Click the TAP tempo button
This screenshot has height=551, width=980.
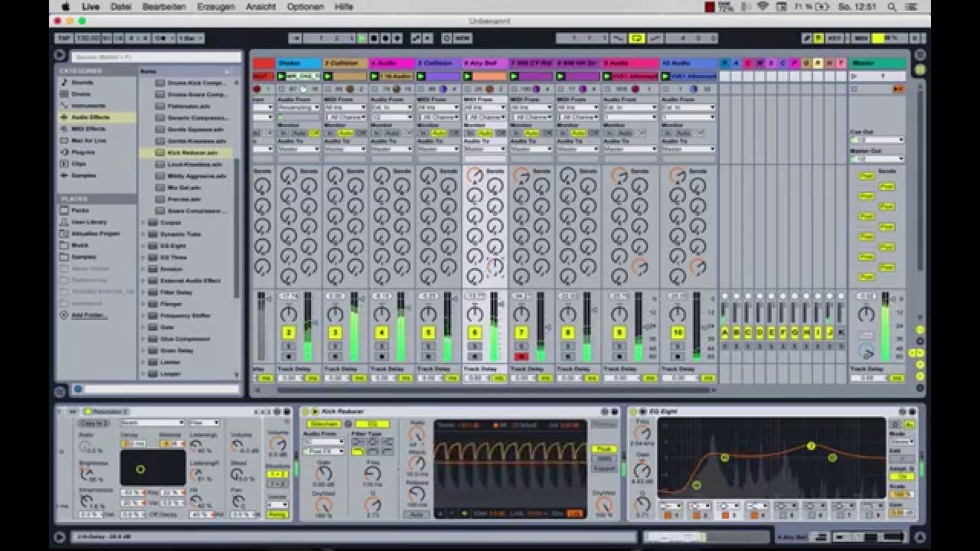point(64,38)
